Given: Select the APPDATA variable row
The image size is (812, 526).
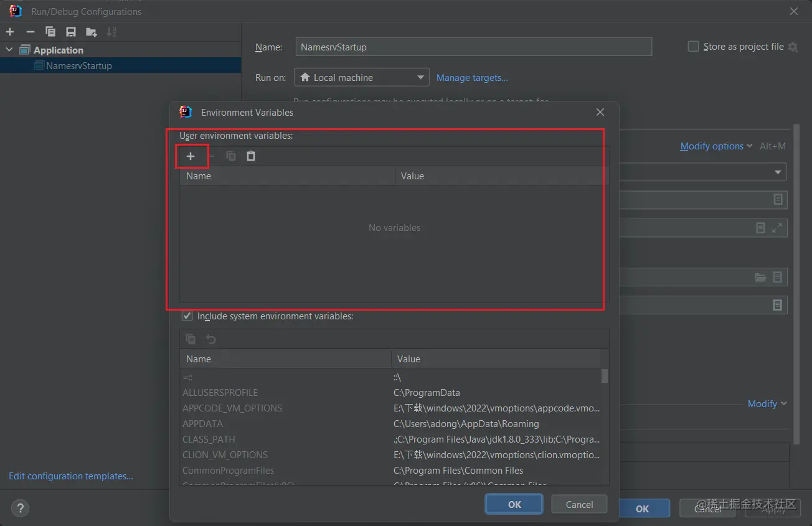Looking at the screenshot, I should pyautogui.click(x=390, y=424).
